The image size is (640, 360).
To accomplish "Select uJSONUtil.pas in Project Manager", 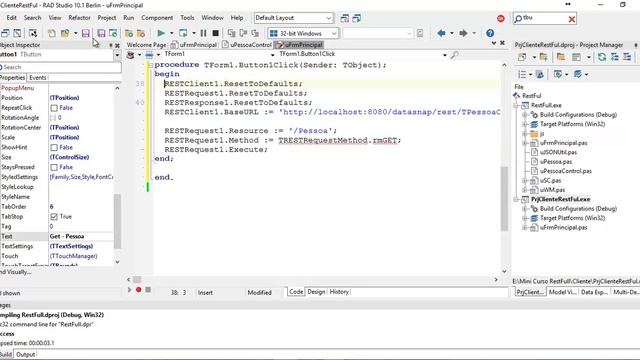I will [x=558, y=152].
